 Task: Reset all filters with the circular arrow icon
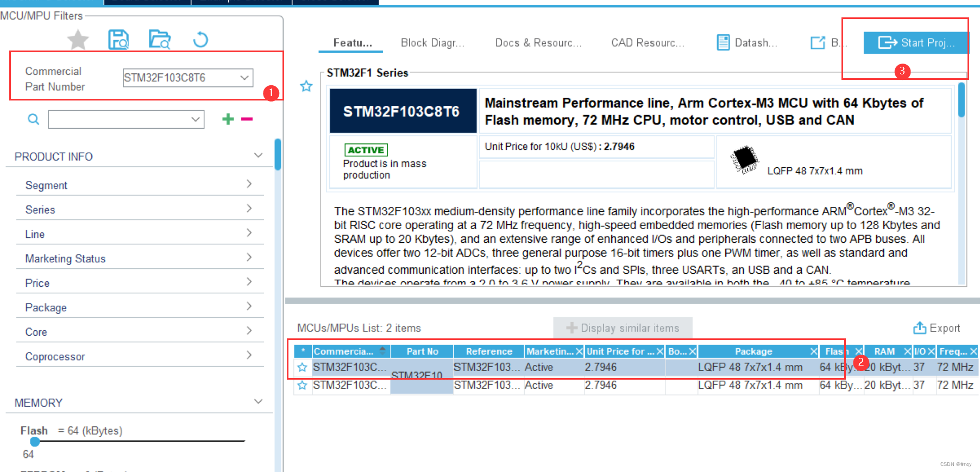(200, 40)
